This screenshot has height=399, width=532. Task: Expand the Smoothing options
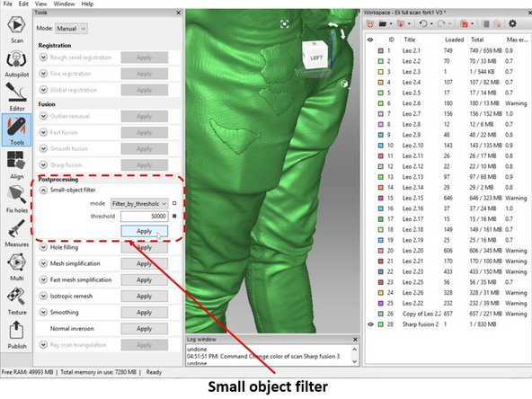43,312
